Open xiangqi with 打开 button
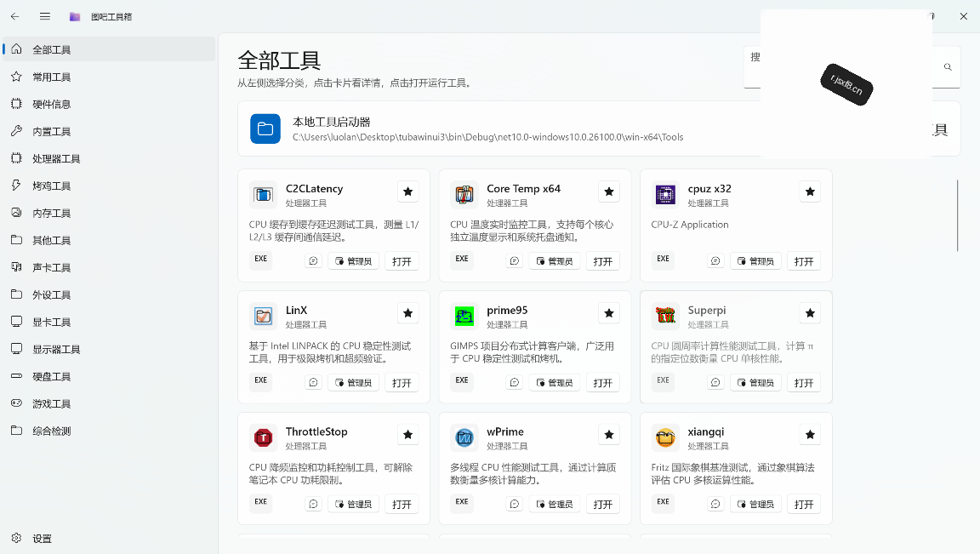Viewport: 980px width, 554px height. point(804,504)
